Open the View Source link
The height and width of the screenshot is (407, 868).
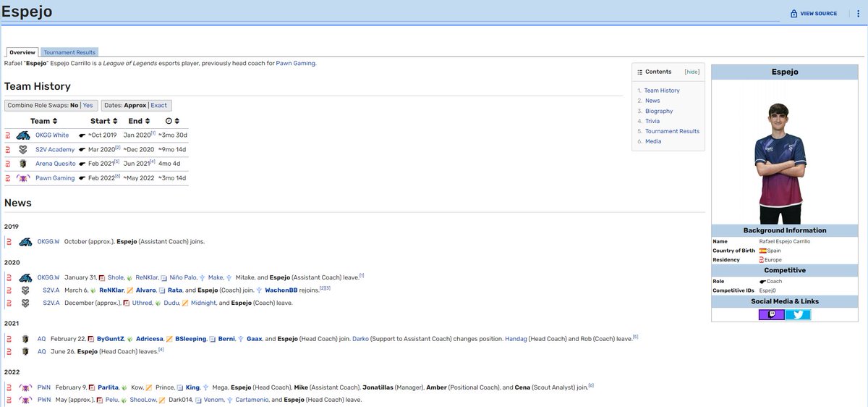click(819, 14)
